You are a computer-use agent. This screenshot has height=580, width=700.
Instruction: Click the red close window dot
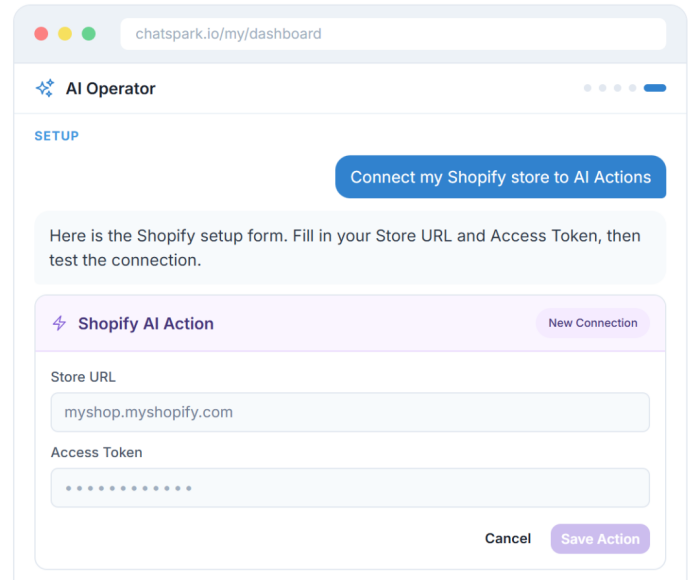42,34
